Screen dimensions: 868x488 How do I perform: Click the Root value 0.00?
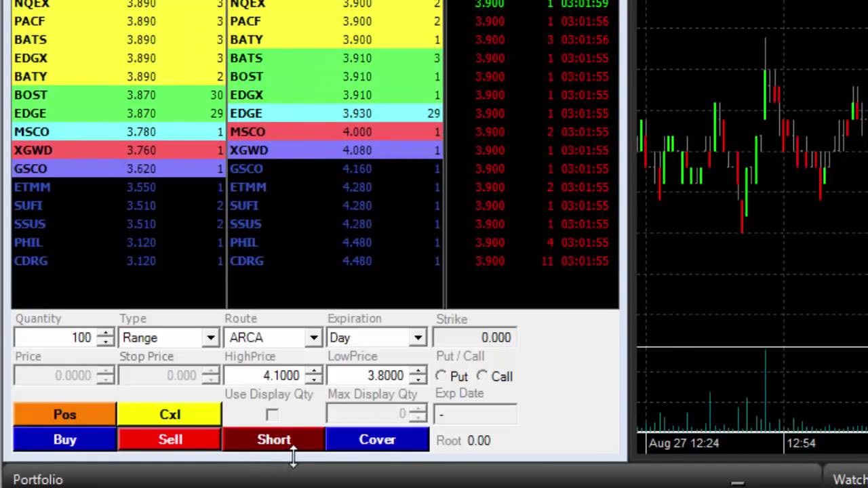479,441
